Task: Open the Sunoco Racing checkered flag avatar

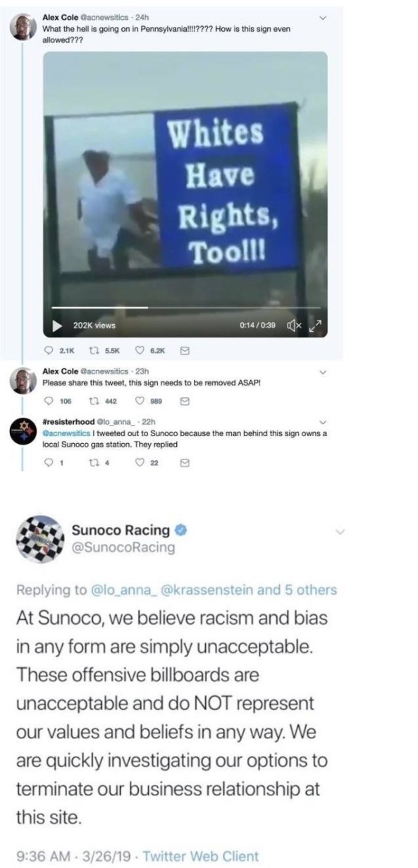Action: click(x=42, y=541)
